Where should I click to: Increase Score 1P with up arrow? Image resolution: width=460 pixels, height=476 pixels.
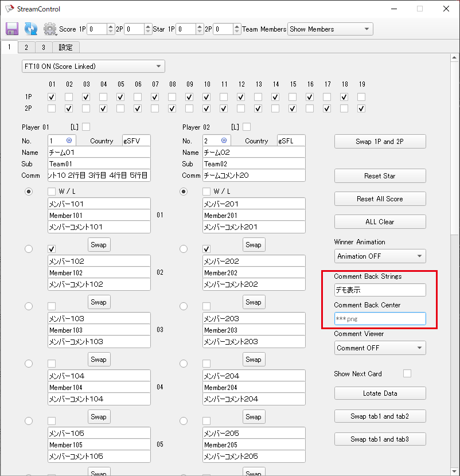pyautogui.click(x=111, y=26)
